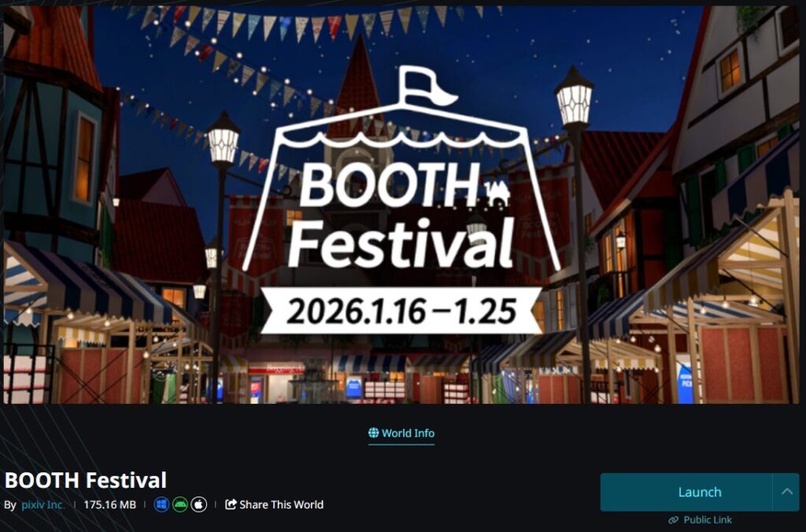Click the globe icon beside World Info
The width and height of the screenshot is (806, 532).
[x=374, y=433]
